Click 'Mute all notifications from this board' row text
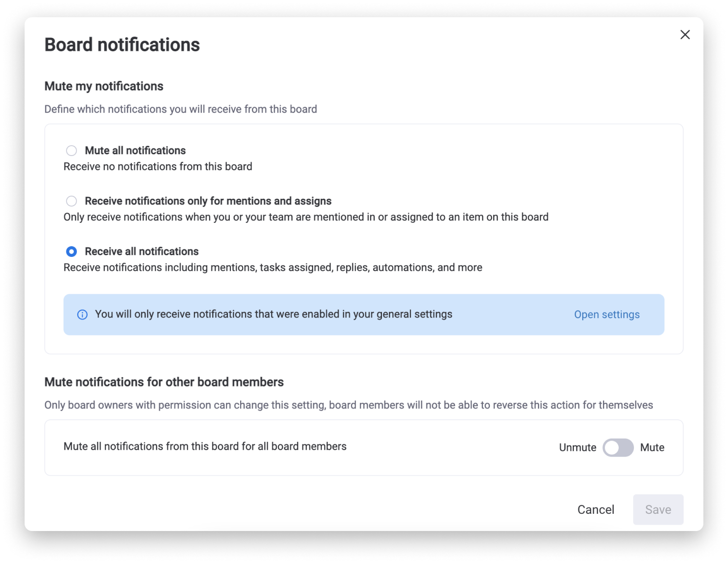The image size is (728, 563). click(x=205, y=446)
